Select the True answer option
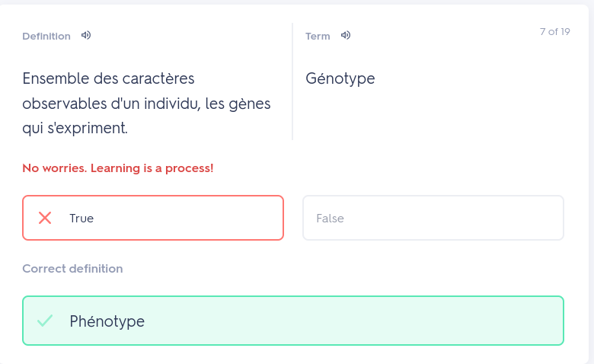The width and height of the screenshot is (594, 364). (153, 218)
